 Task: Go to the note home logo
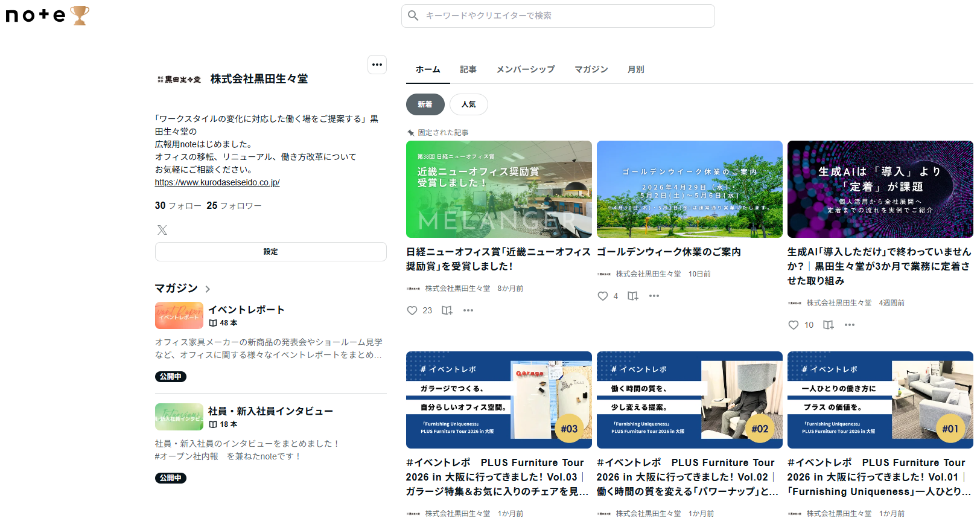pyautogui.click(x=36, y=15)
